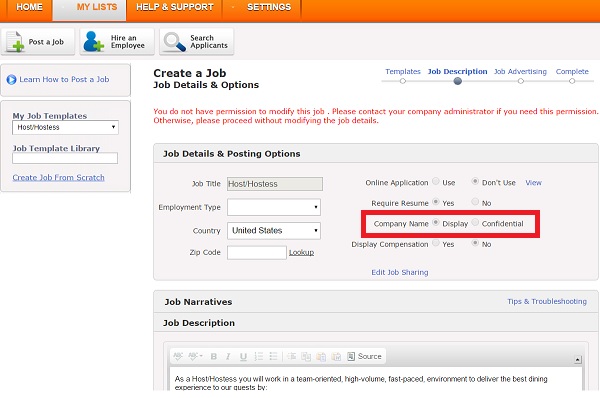This screenshot has height=398, width=600.
Task: Click the Job Title field
Action: [275, 184]
